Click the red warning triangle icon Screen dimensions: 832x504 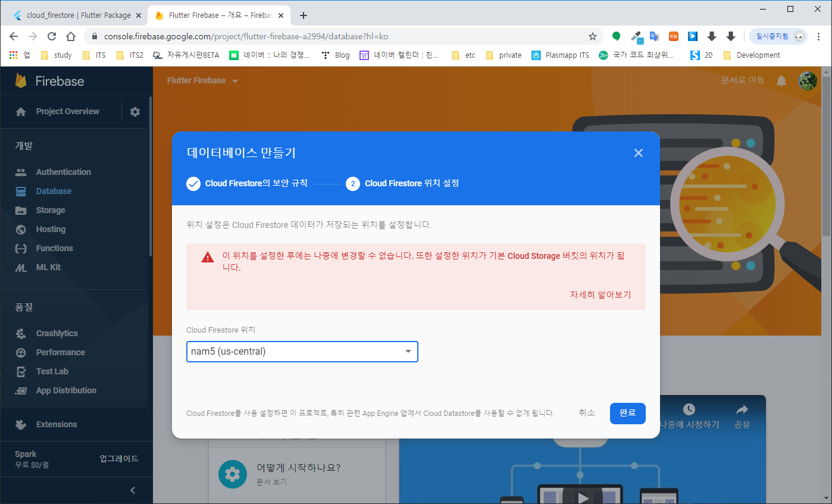tap(208, 257)
